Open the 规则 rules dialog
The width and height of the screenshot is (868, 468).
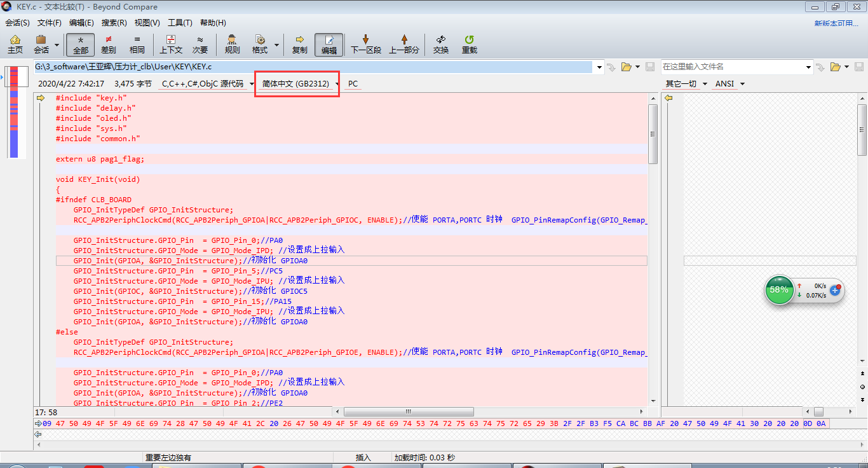(x=233, y=45)
